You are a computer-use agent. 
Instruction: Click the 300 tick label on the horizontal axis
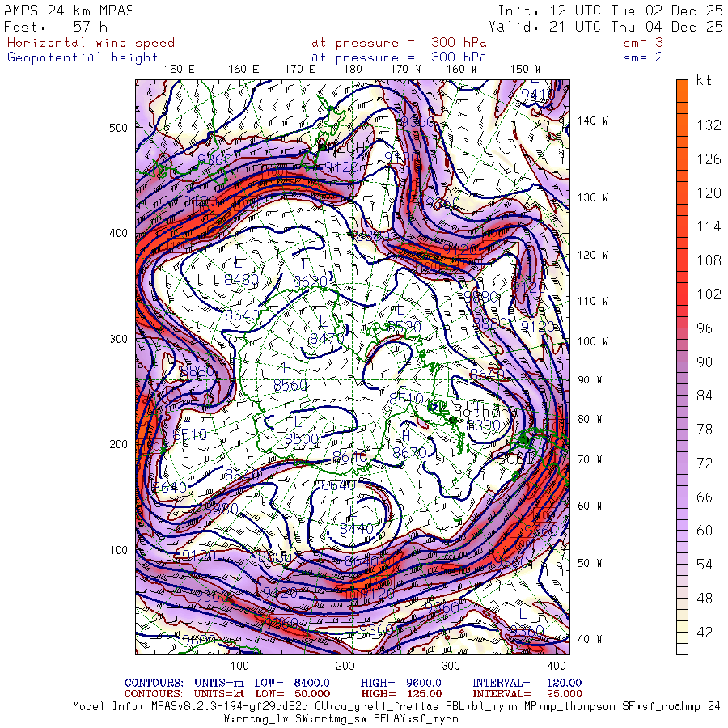click(x=451, y=666)
